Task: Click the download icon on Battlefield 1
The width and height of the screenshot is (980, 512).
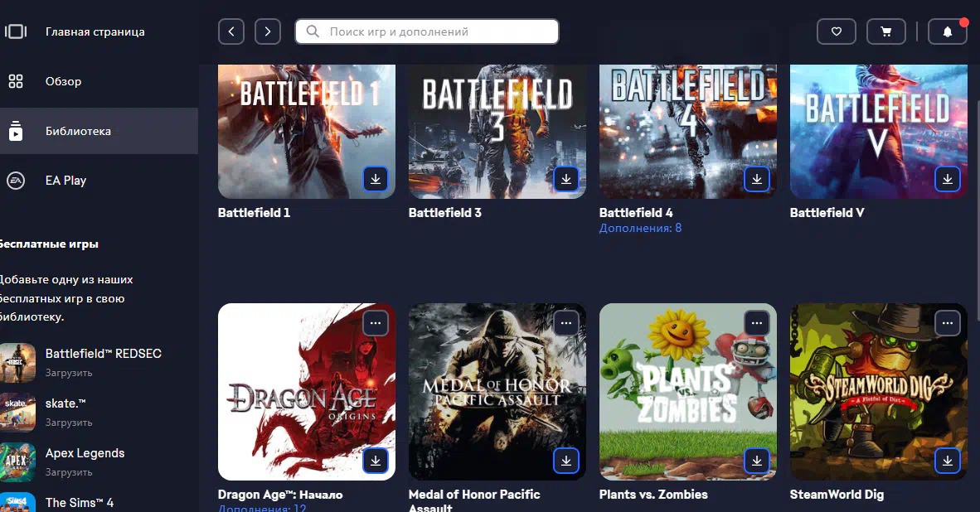Action: (x=376, y=178)
